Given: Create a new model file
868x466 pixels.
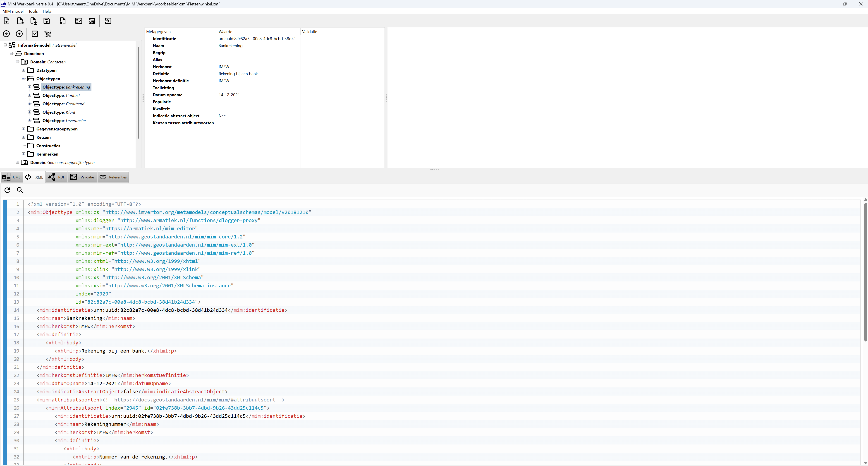Looking at the screenshot, I should coord(6,21).
